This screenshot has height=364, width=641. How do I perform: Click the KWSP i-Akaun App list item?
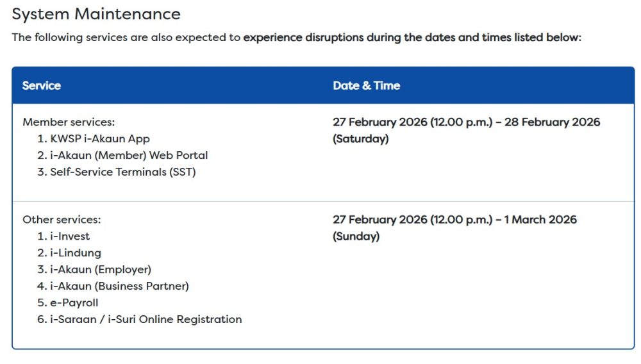pos(99,138)
